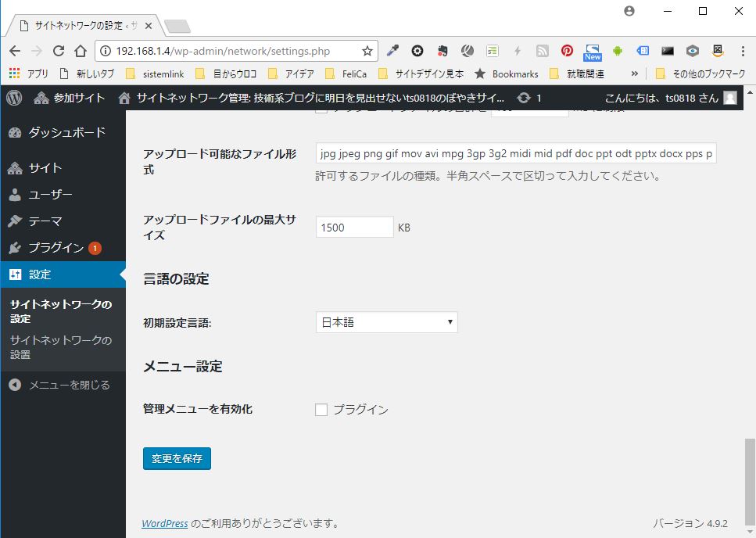Click the Pinterest extension icon
The width and height of the screenshot is (756, 538).
(567, 51)
